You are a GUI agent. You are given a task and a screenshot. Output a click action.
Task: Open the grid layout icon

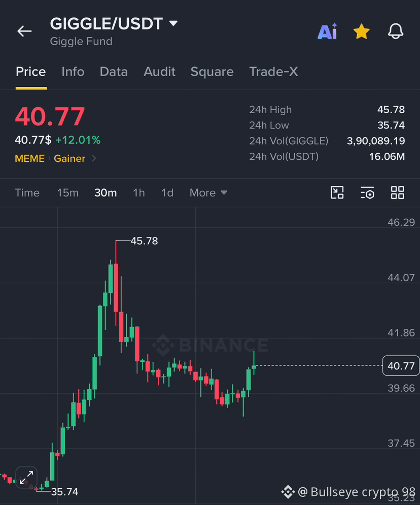click(398, 192)
